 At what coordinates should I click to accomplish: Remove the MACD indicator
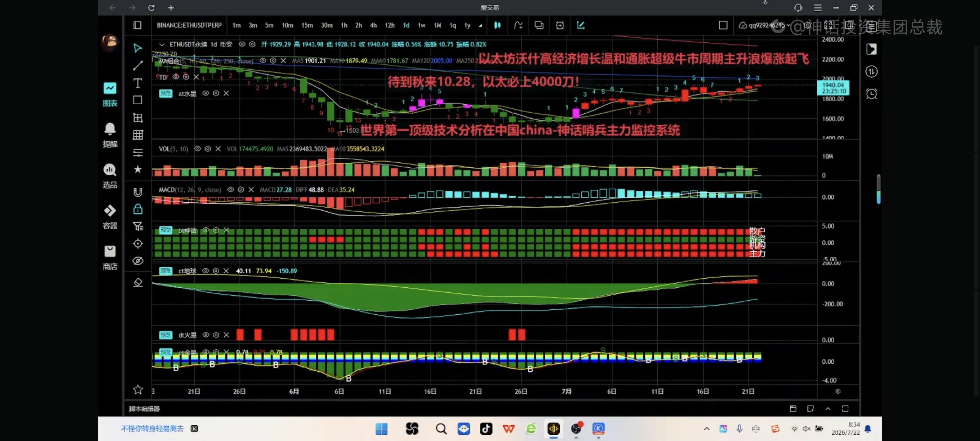coord(251,189)
